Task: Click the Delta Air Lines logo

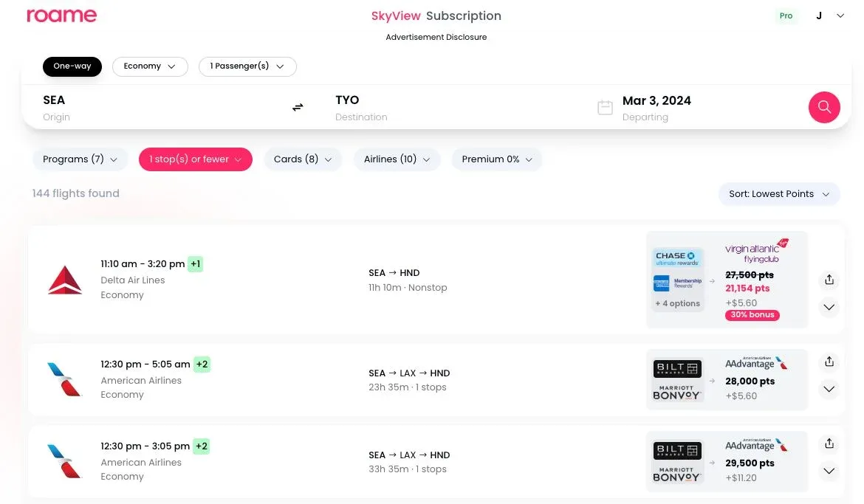Action: click(65, 280)
